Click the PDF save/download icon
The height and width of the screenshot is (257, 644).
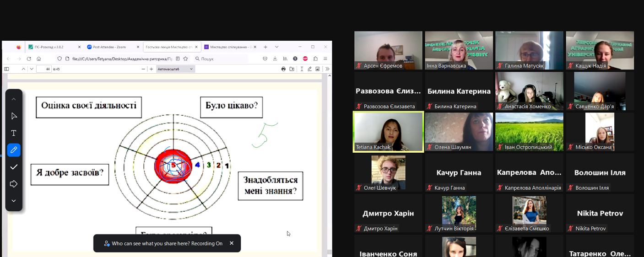(x=292, y=69)
